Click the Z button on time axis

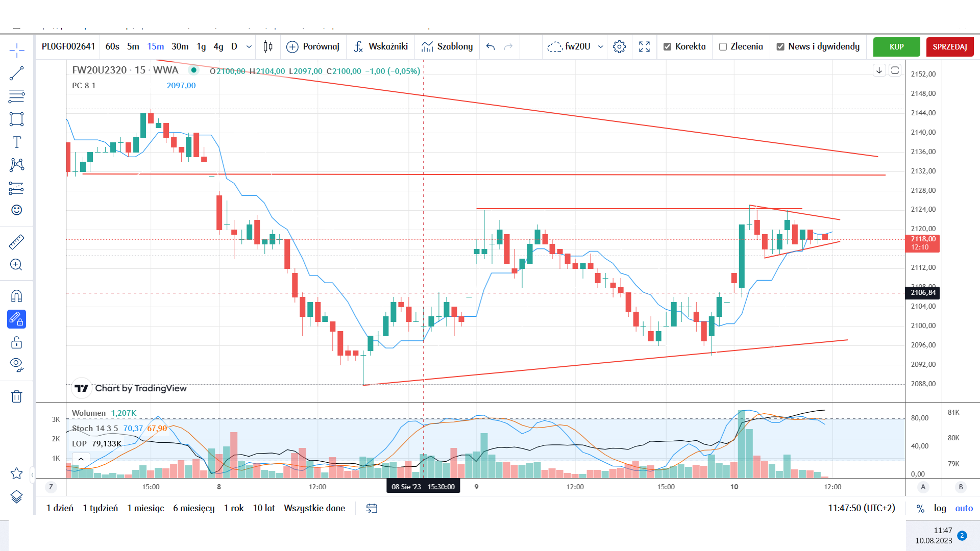tap(51, 487)
